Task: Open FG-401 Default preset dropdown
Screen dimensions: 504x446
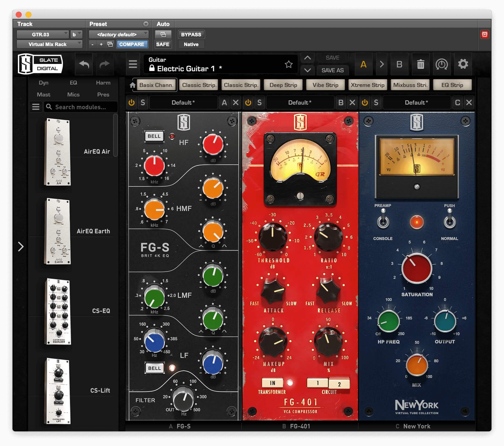Action: 300,102
